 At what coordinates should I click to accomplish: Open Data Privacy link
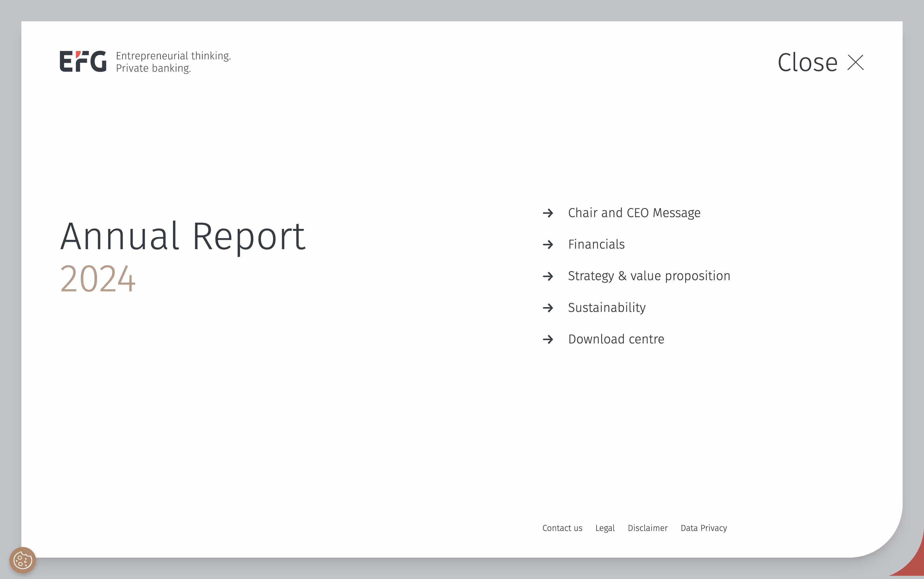click(x=703, y=528)
